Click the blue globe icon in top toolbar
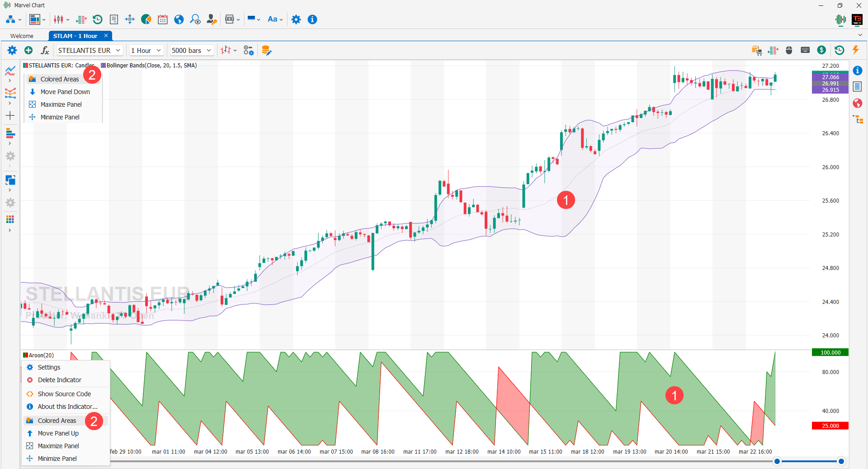The image size is (868, 469). [x=179, y=19]
